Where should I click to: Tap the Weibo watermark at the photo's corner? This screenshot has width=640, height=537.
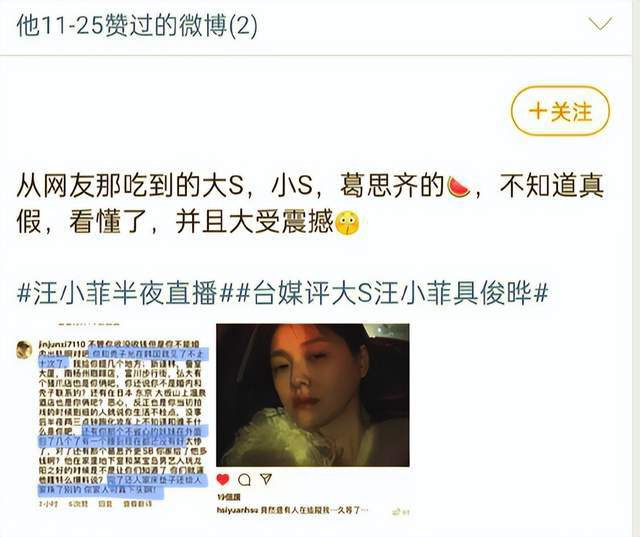pyautogui.click(x=401, y=512)
